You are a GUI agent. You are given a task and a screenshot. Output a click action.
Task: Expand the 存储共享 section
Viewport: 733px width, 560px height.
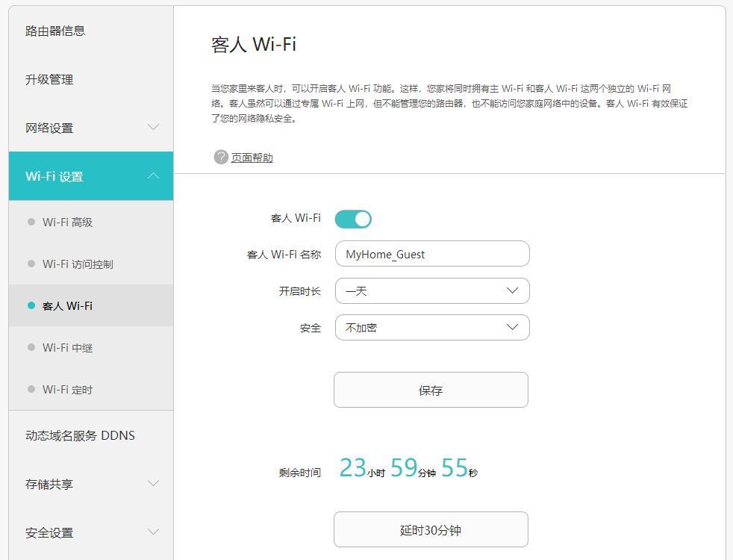click(91, 484)
